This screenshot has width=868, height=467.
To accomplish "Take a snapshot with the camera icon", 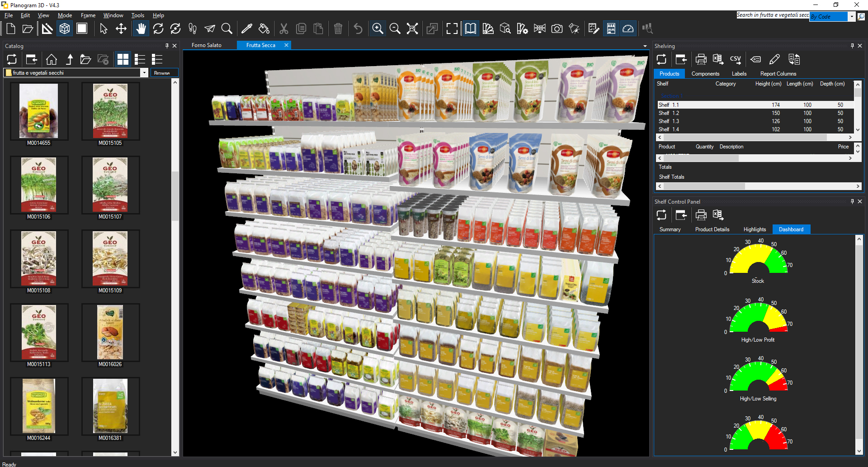I will click(x=557, y=29).
